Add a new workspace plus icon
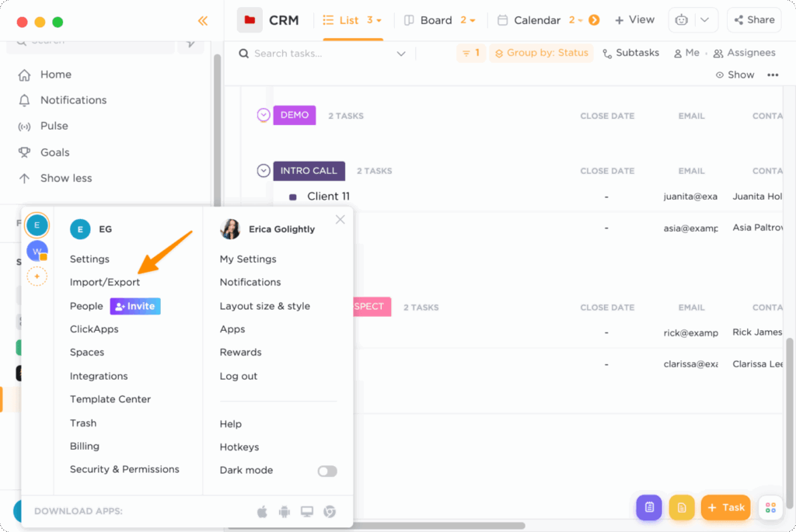The height and width of the screenshot is (532, 796). [37, 277]
